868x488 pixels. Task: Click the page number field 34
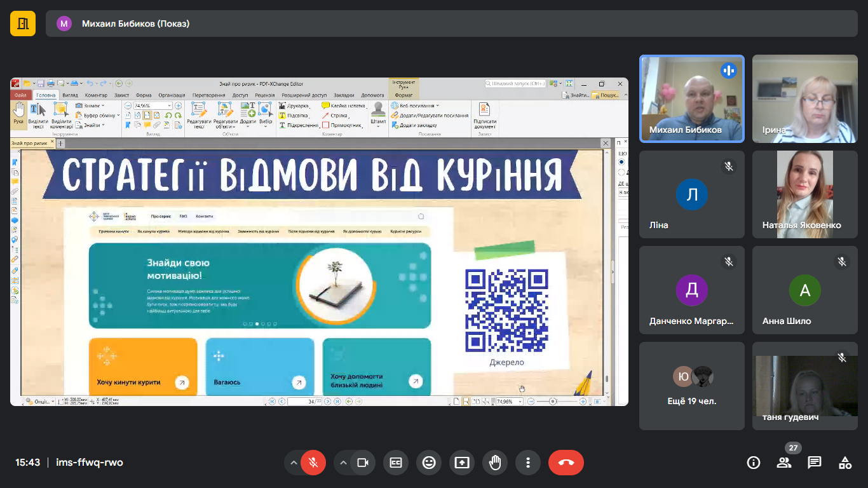coord(305,402)
